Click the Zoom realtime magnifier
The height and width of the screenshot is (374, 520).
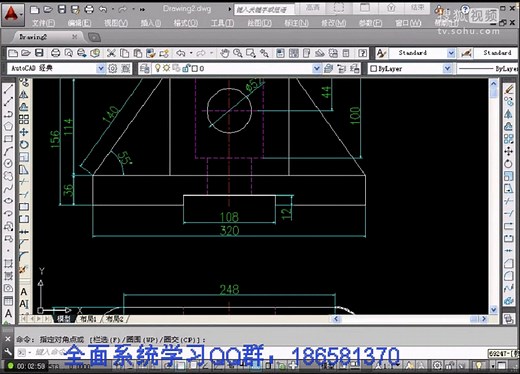click(238, 53)
